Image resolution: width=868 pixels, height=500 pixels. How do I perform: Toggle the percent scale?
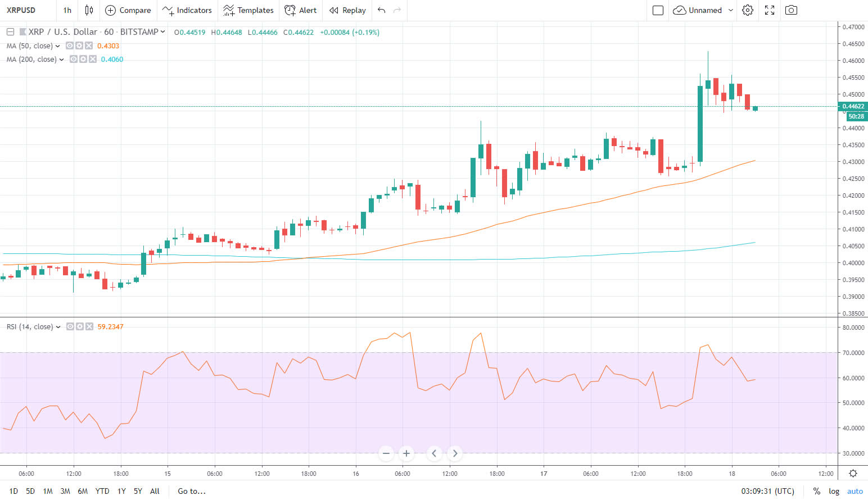pyautogui.click(x=816, y=491)
